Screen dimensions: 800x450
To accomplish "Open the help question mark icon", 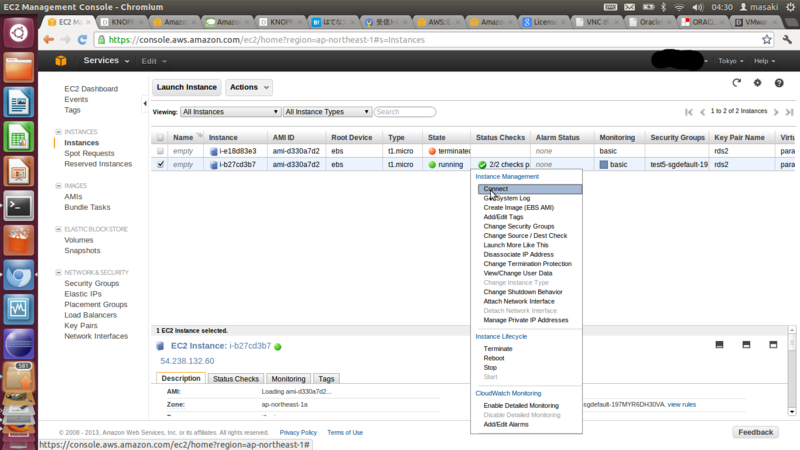I will [779, 83].
